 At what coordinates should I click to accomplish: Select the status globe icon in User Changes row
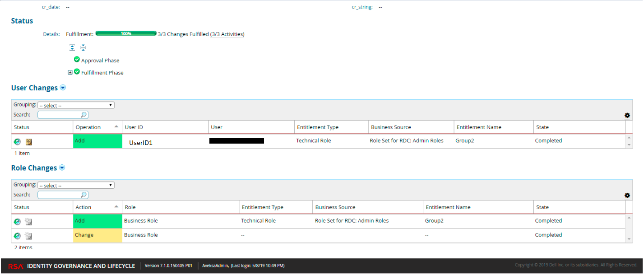tap(17, 141)
